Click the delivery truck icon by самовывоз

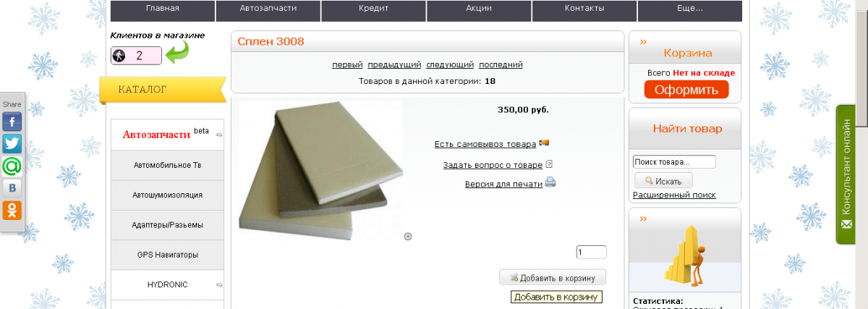(x=544, y=143)
